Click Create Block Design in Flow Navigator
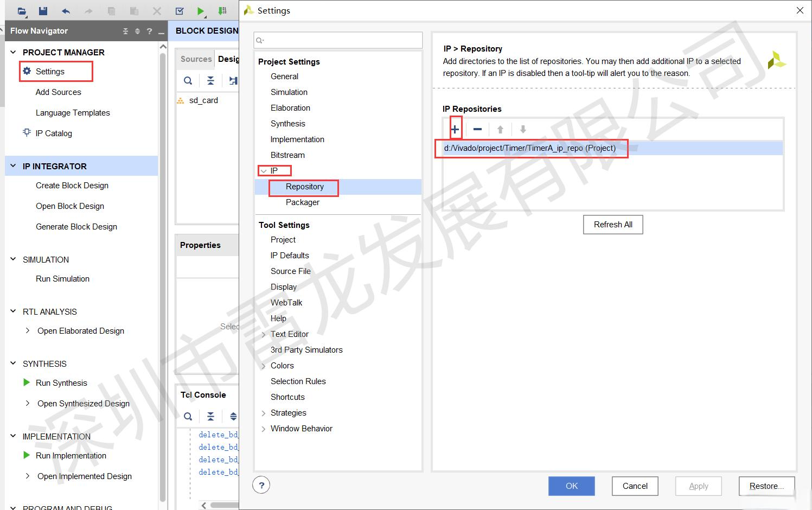812x510 pixels. pyautogui.click(x=72, y=186)
